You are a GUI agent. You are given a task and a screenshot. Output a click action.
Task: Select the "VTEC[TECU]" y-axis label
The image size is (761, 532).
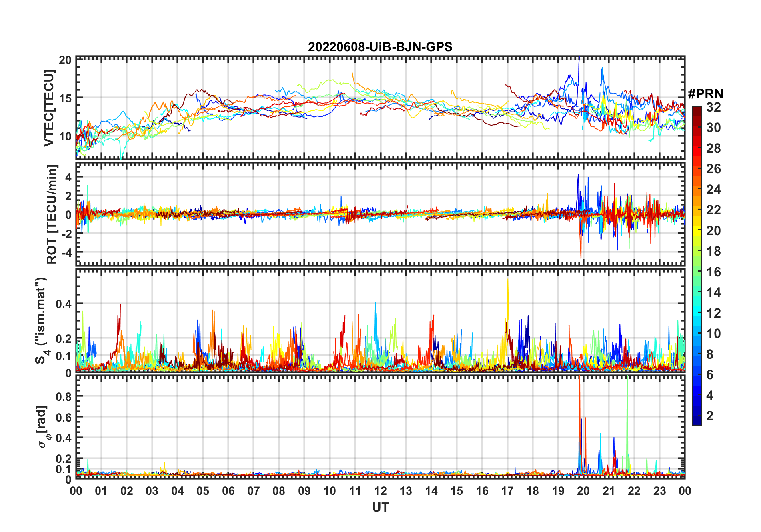click(49, 108)
